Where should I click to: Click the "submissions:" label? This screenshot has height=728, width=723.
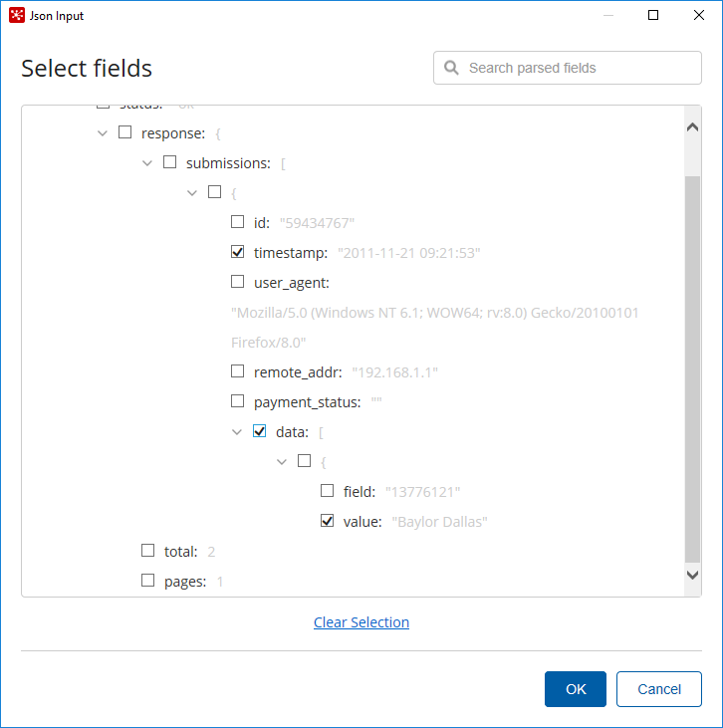point(228,163)
